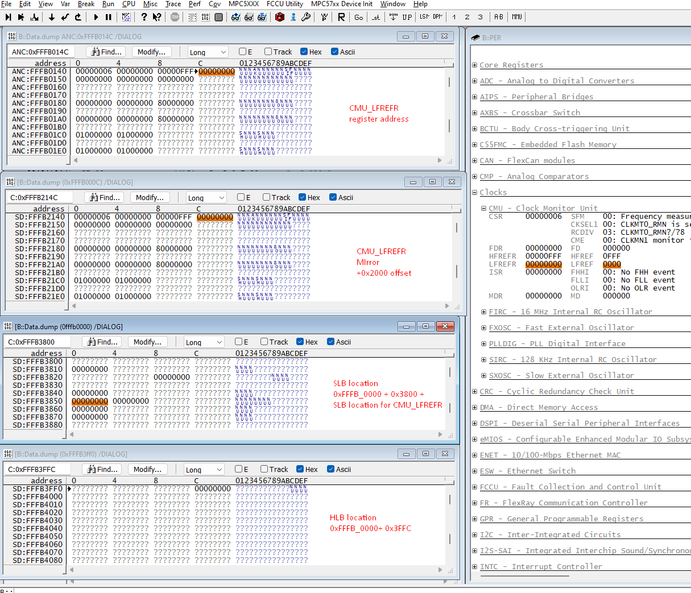Enable Track checkbox in C:0xFFFB3FFC window
691x593 pixels.
tap(264, 469)
